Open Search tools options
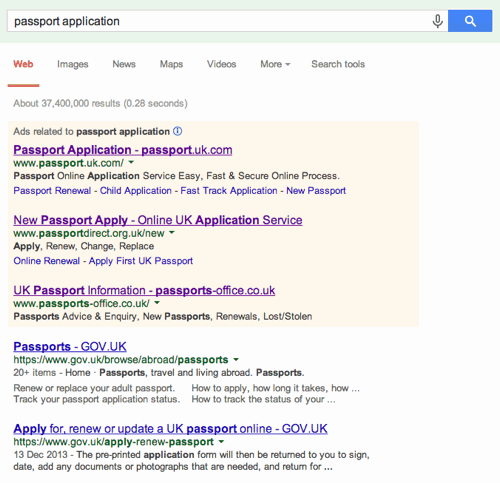 coord(338,64)
